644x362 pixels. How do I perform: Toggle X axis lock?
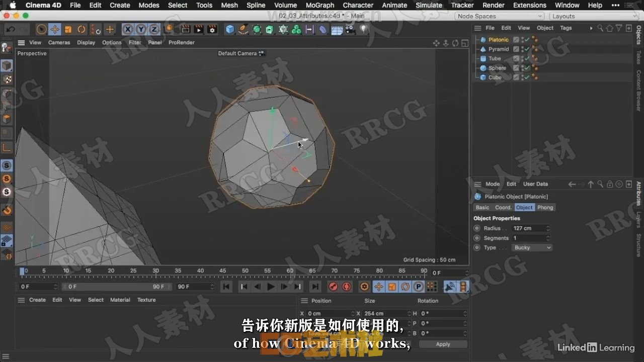(128, 29)
